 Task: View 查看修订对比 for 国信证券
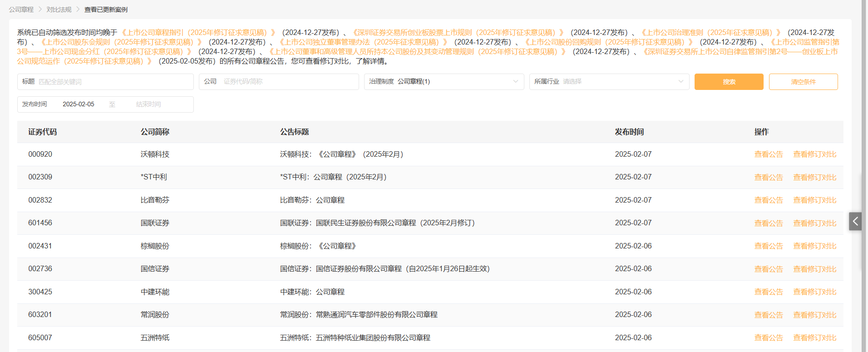(814, 269)
